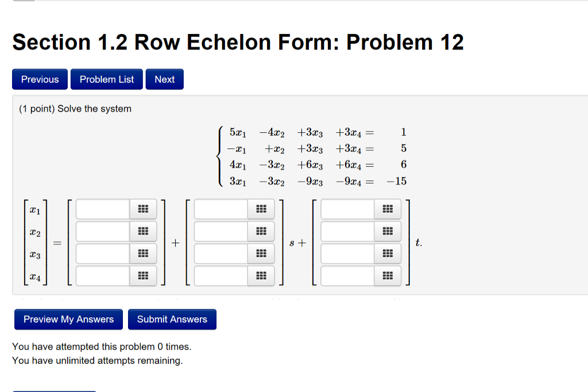Viewport: 588px width, 392px height.
Task: Click the x3 constant vector input field
Action: click(103, 253)
